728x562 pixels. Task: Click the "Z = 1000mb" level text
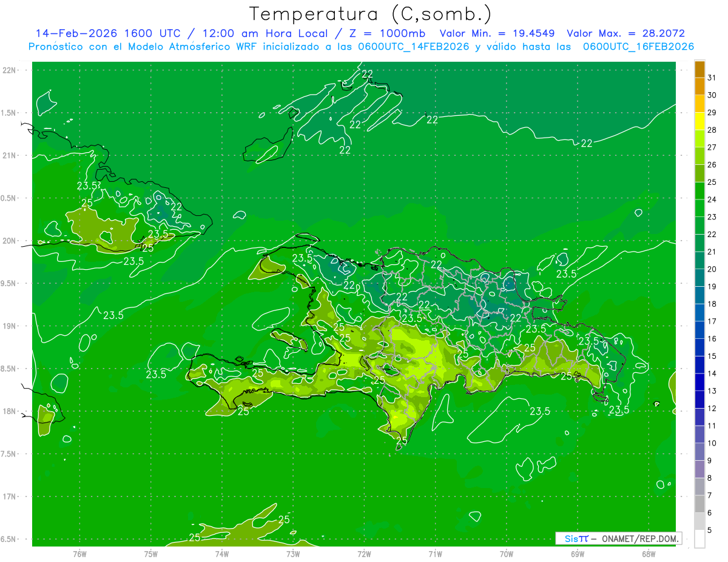tap(385, 33)
